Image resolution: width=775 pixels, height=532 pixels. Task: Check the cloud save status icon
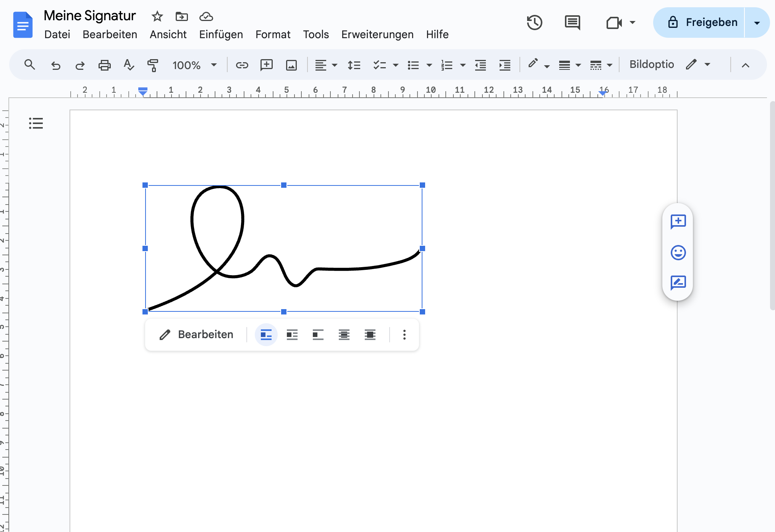(206, 16)
